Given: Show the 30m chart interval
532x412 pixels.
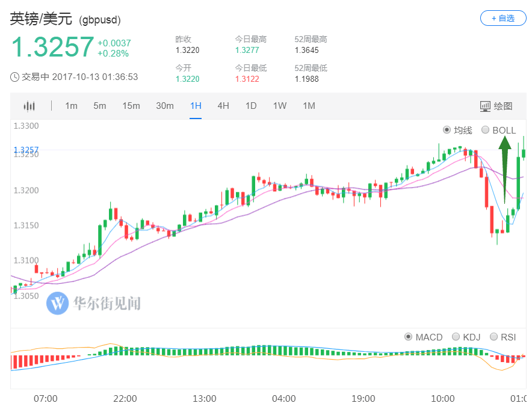Looking at the screenshot, I should (164, 106).
